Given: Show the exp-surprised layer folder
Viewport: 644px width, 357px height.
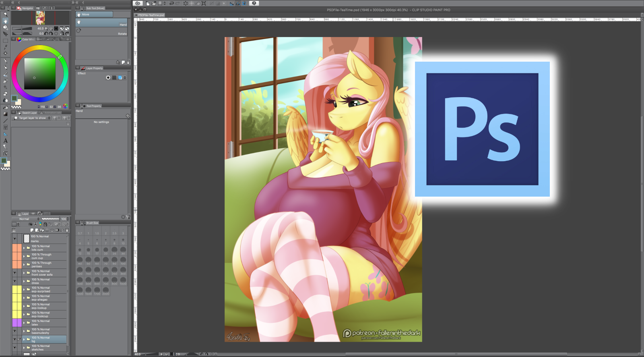Looking at the screenshot, I should pyautogui.click(x=14, y=289).
